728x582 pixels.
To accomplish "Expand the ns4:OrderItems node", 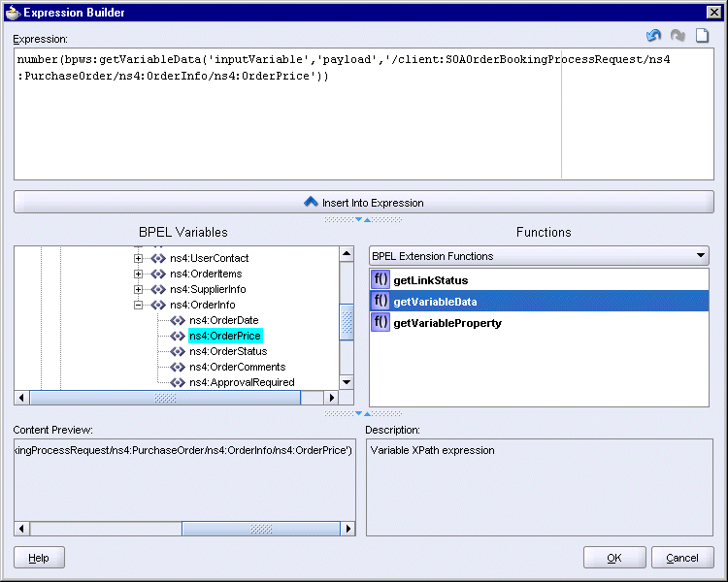I will click(x=138, y=274).
